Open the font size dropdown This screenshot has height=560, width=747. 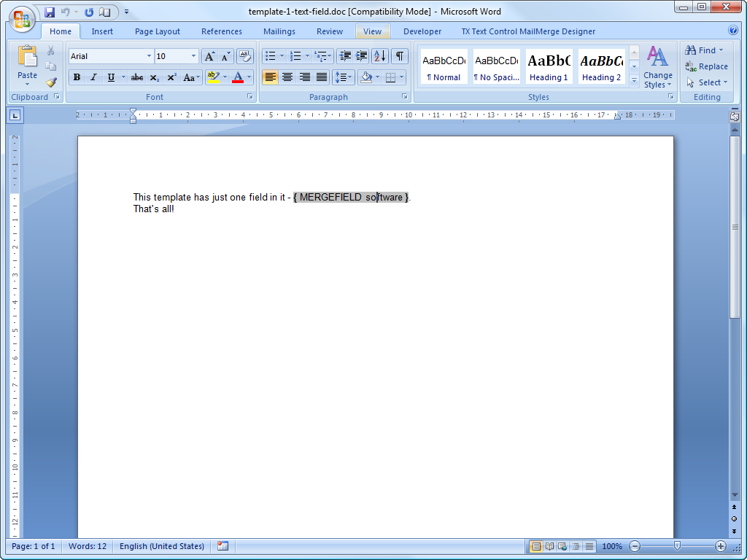coord(193,56)
